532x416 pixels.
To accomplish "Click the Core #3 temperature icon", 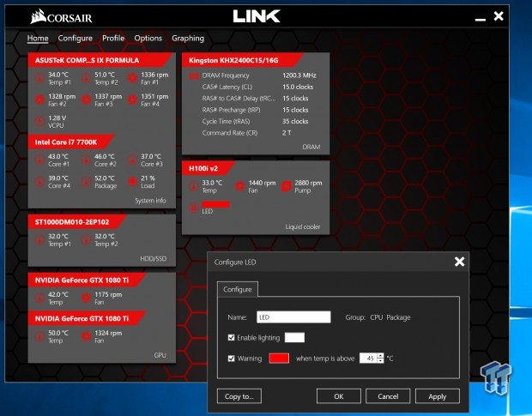I will click(x=132, y=160).
